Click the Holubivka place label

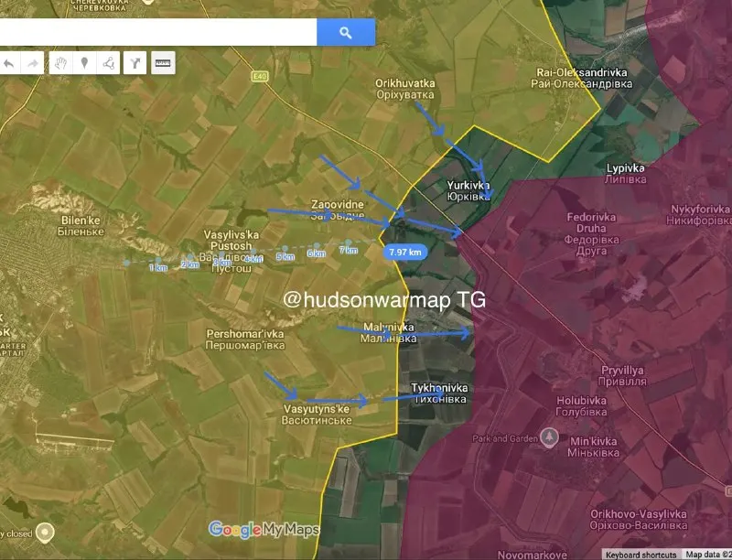[x=582, y=406]
